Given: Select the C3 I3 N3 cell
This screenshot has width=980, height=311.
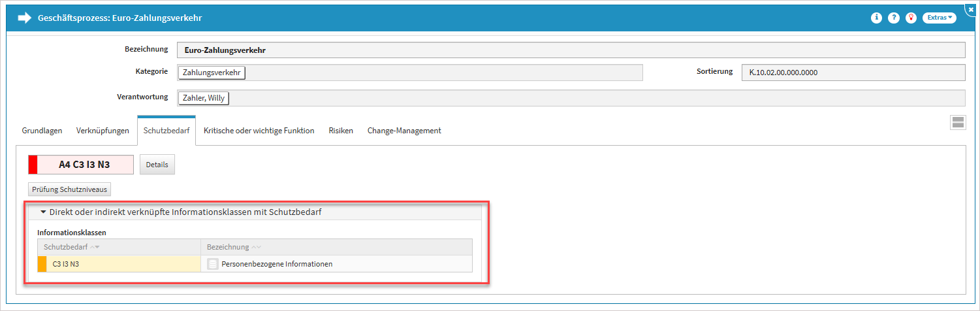Looking at the screenshot, I should click(x=119, y=264).
